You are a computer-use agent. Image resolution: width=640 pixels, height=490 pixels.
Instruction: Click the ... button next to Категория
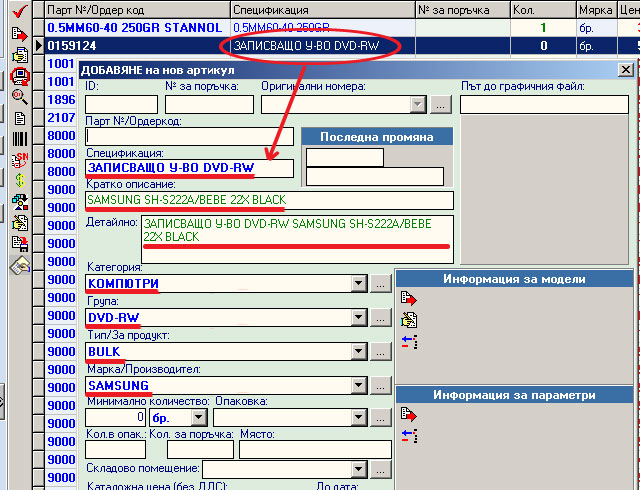point(380,283)
